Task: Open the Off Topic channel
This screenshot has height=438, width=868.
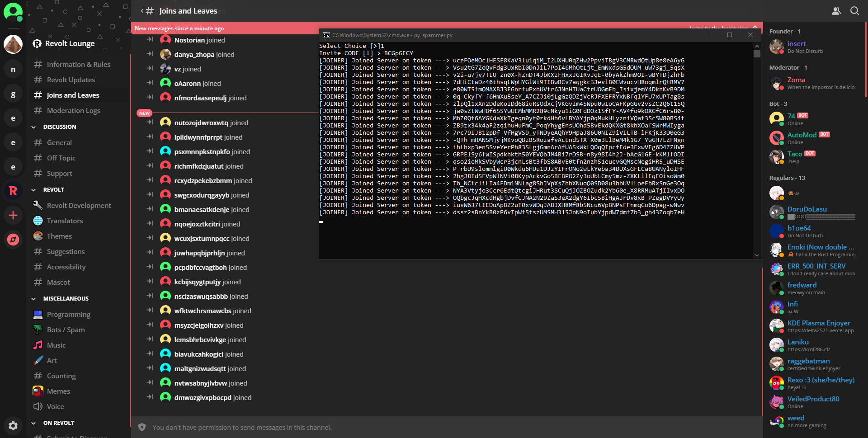Action: click(78, 158)
